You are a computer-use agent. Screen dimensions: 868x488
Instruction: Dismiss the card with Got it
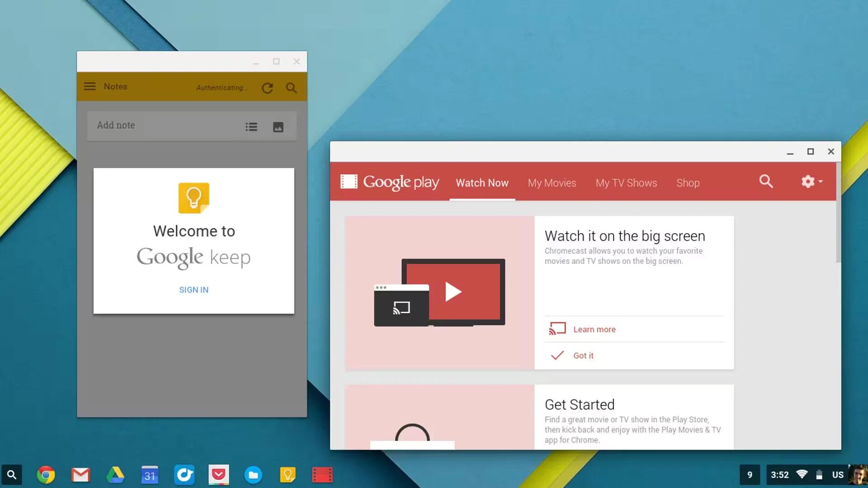583,356
